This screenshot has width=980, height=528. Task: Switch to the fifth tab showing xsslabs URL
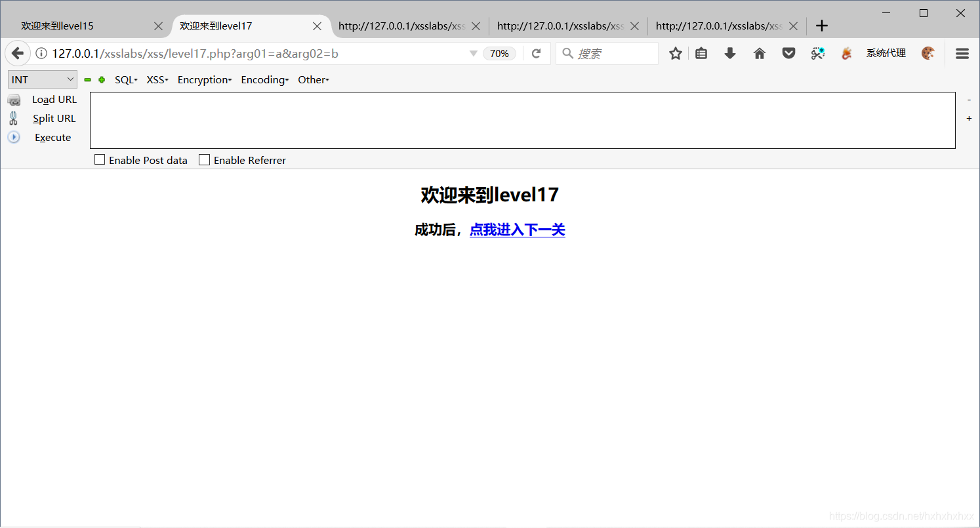click(x=719, y=26)
